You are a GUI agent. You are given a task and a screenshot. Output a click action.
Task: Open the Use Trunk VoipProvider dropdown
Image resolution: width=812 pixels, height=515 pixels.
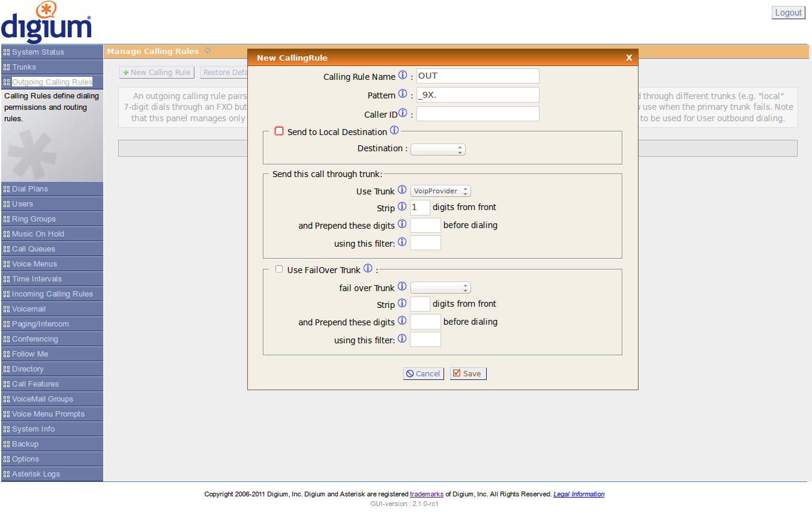pos(441,191)
